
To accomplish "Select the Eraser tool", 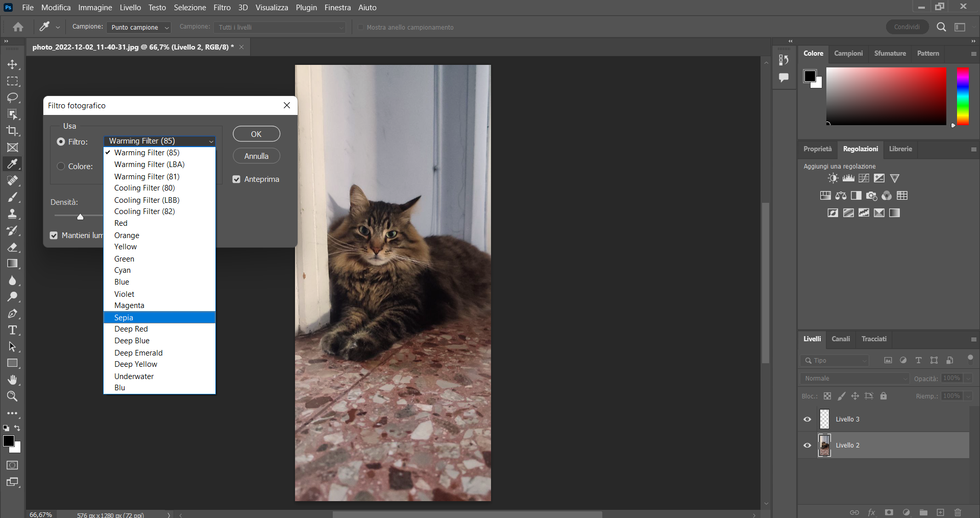I will coord(12,247).
